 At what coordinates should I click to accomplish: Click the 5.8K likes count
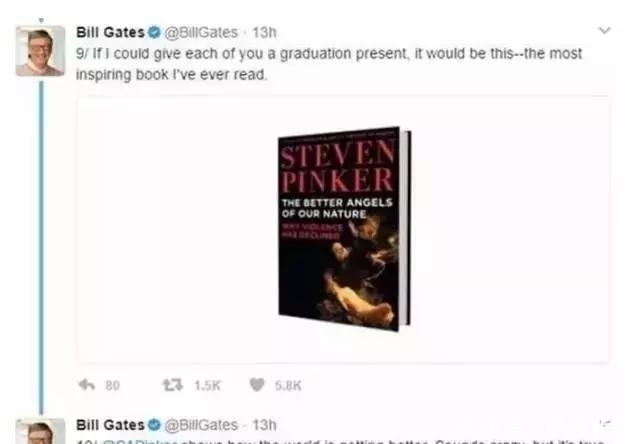288,385
